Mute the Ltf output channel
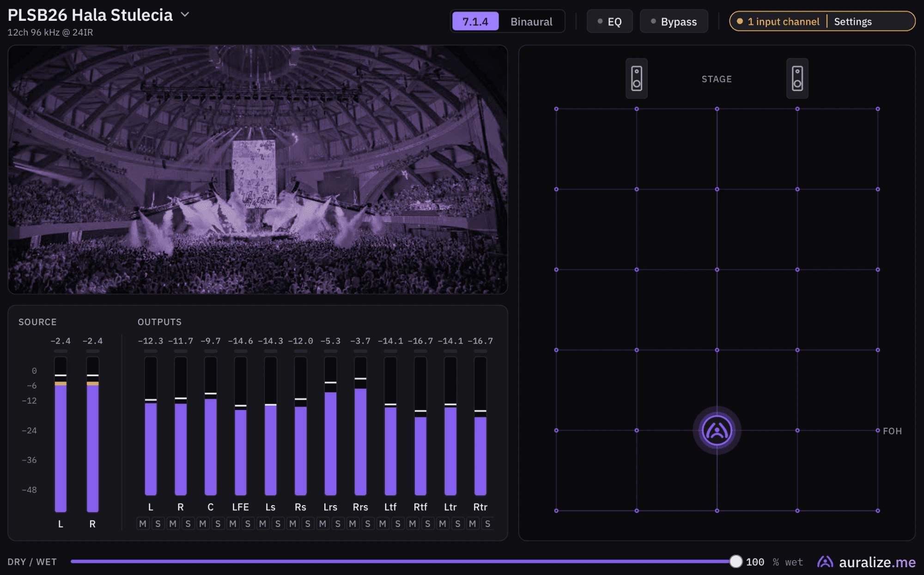Image resolution: width=924 pixels, height=575 pixels. 383,524
